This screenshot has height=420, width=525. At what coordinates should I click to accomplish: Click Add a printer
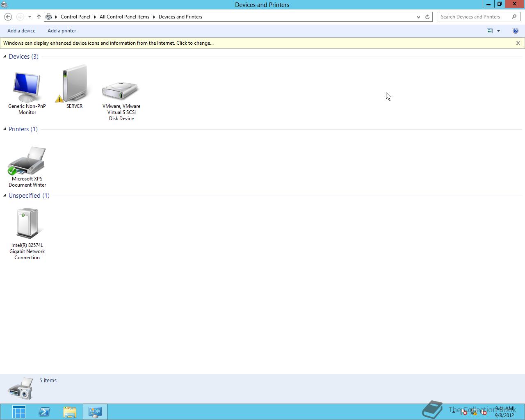[62, 31]
